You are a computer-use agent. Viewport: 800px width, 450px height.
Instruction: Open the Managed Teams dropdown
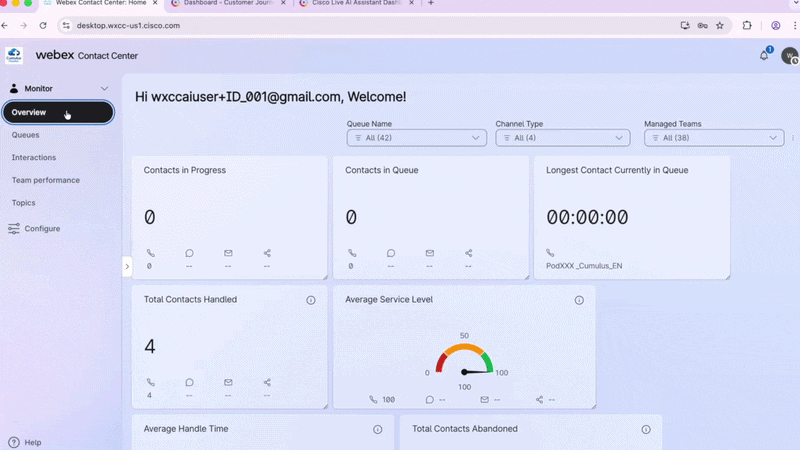(714, 138)
